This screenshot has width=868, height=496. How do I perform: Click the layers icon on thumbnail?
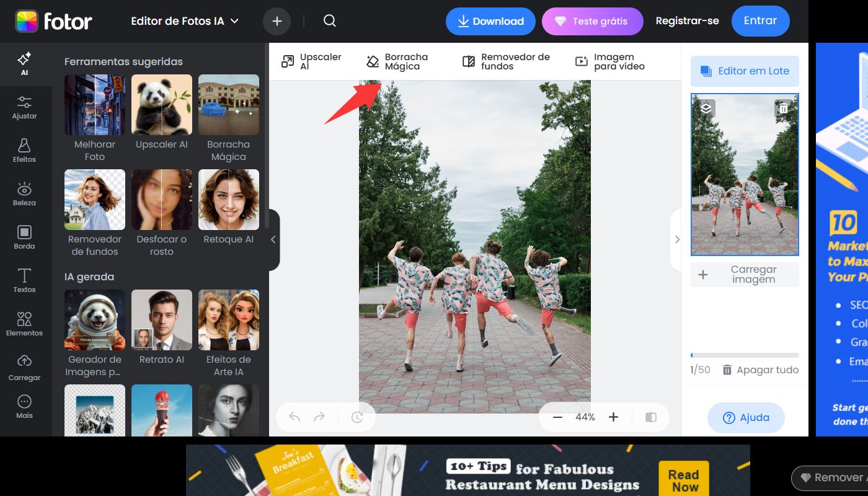click(706, 108)
